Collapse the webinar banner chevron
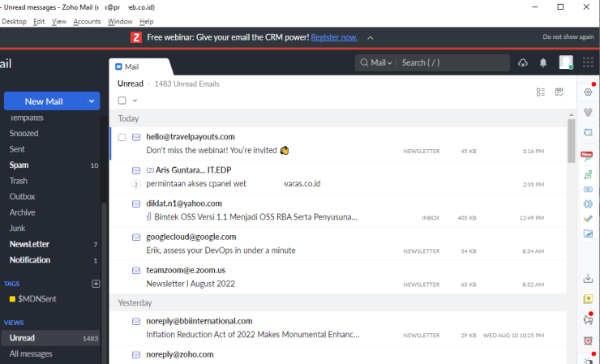The height and width of the screenshot is (364, 600). pos(370,38)
